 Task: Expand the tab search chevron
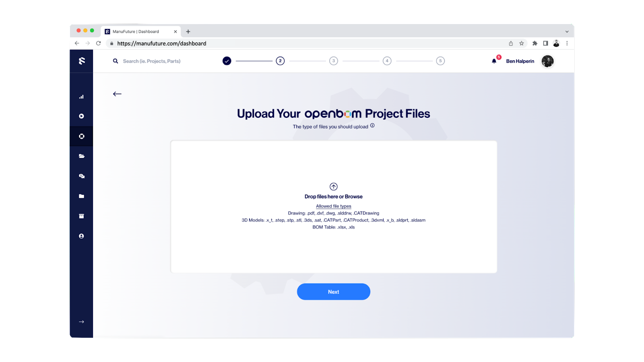coord(567,31)
